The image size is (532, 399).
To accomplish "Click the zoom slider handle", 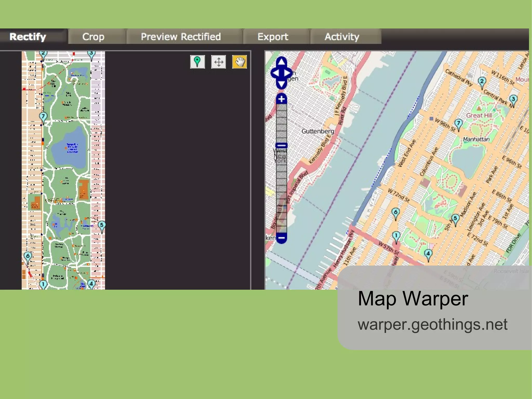I will [281, 145].
